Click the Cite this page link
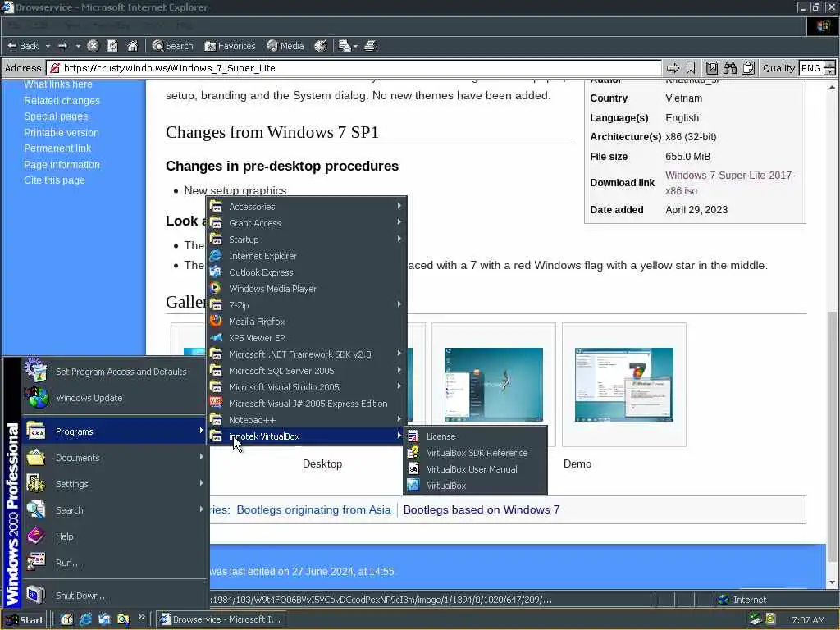840x630 pixels. (x=54, y=180)
